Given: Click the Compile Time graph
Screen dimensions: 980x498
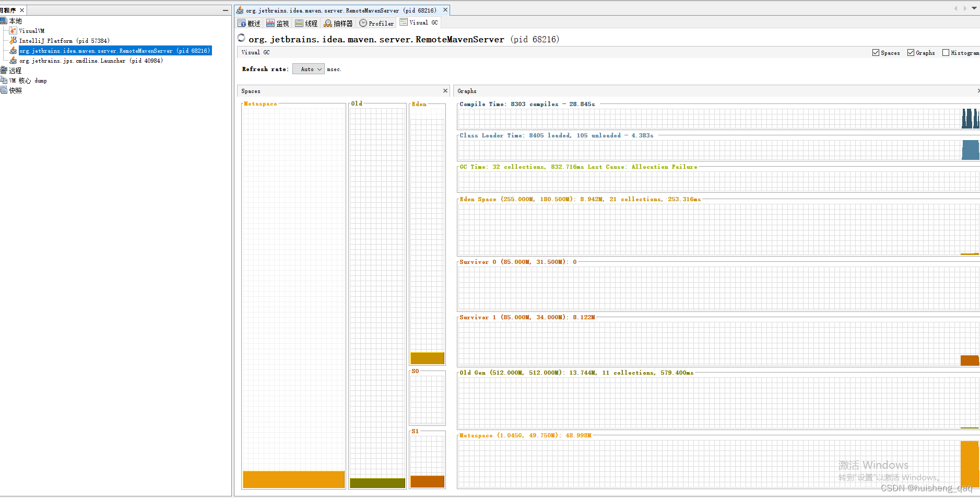Looking at the screenshot, I should tap(718, 118).
